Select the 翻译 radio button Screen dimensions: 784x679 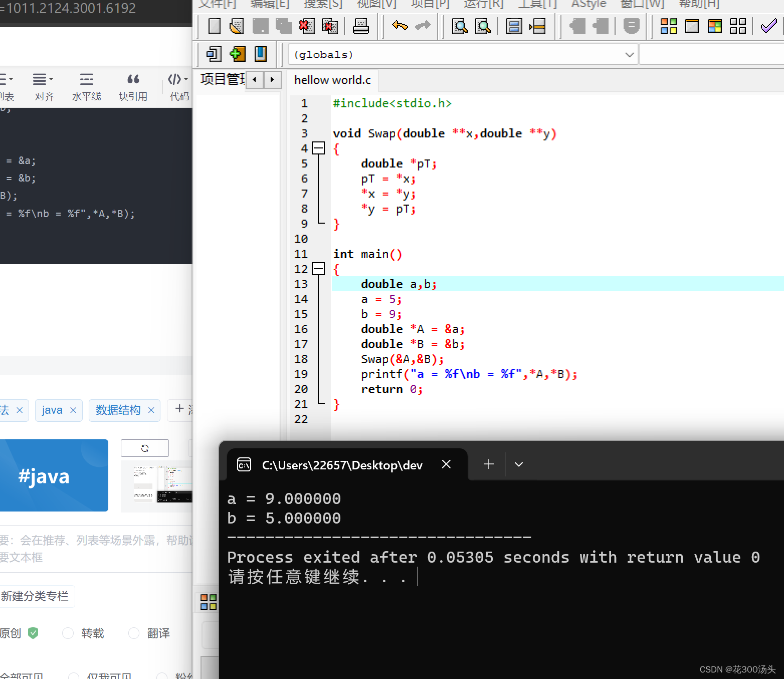(133, 633)
